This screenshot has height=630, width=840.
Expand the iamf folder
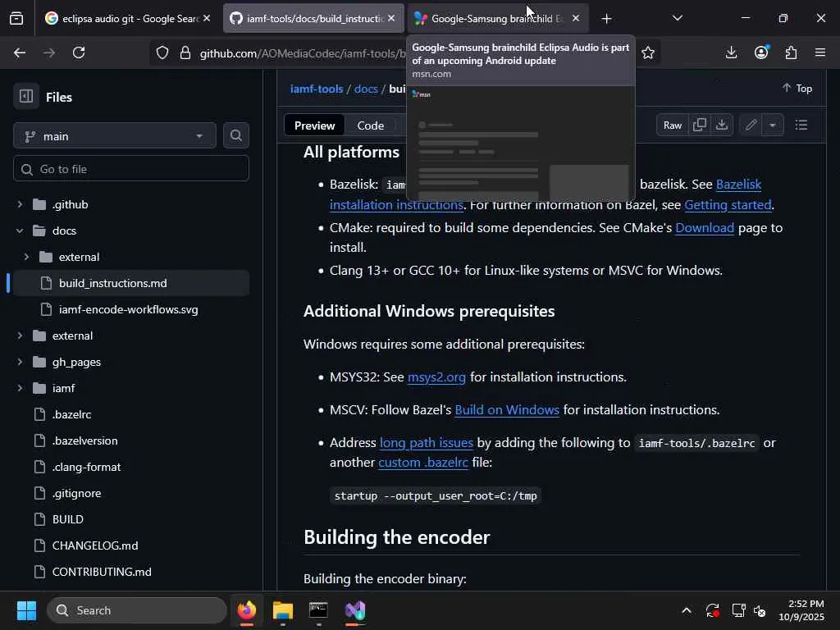click(x=20, y=388)
